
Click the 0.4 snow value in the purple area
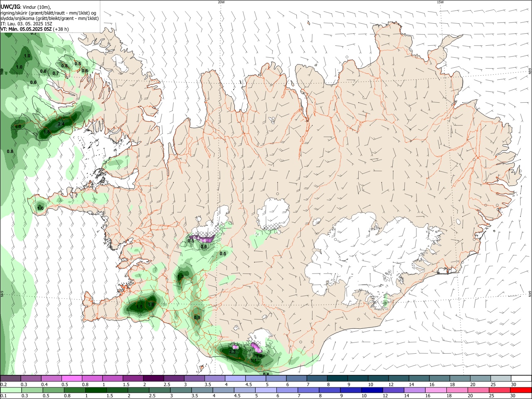coord(196,238)
